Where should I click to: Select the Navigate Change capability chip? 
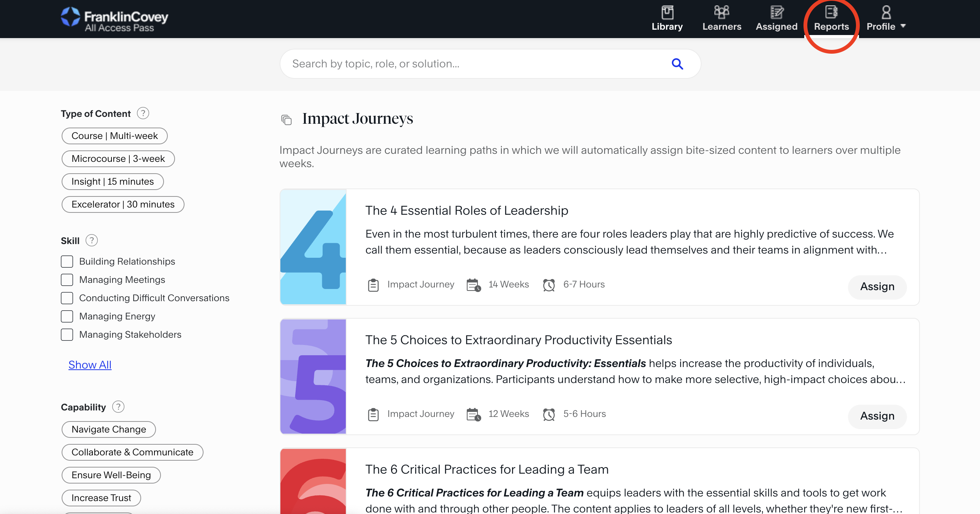click(x=109, y=429)
